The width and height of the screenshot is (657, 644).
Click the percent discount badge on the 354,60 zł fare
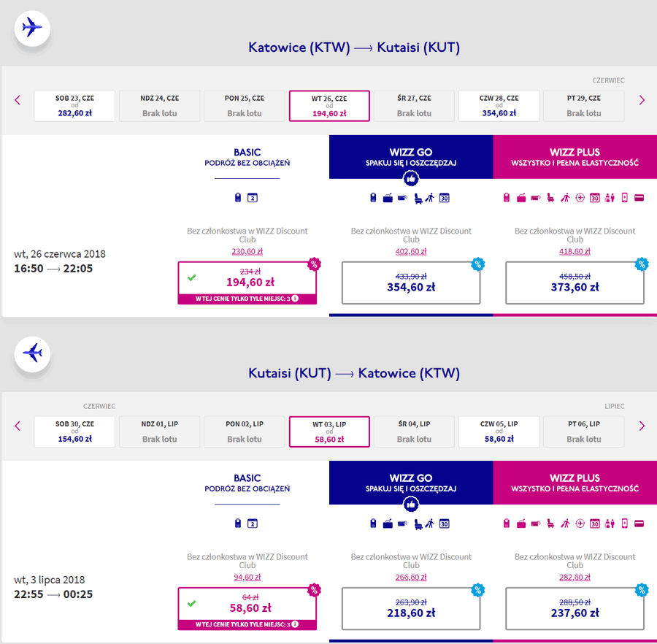tap(477, 264)
